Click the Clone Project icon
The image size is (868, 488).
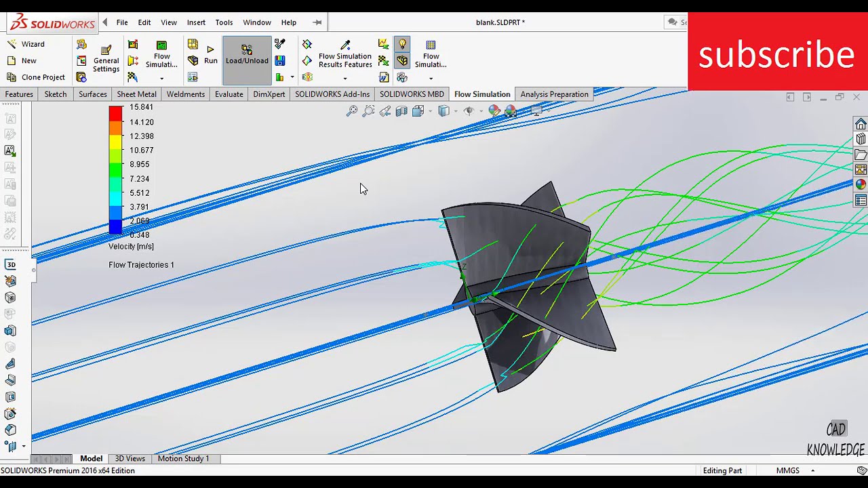coord(11,77)
